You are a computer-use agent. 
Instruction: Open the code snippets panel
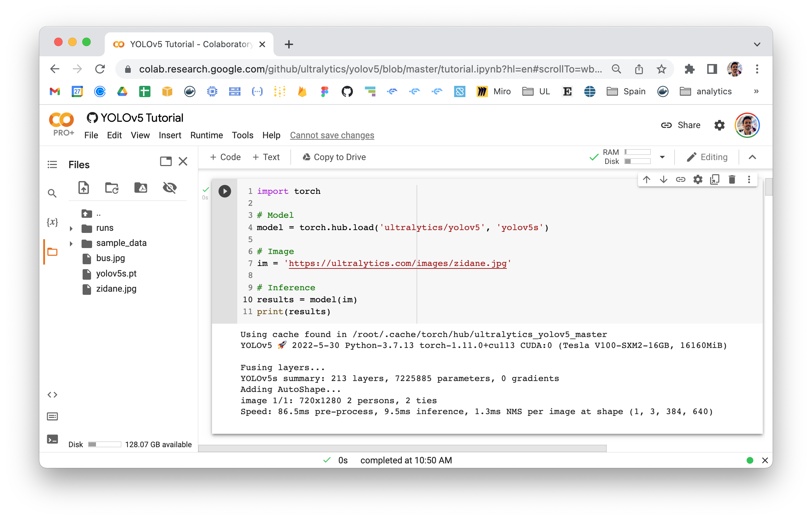[x=52, y=394]
